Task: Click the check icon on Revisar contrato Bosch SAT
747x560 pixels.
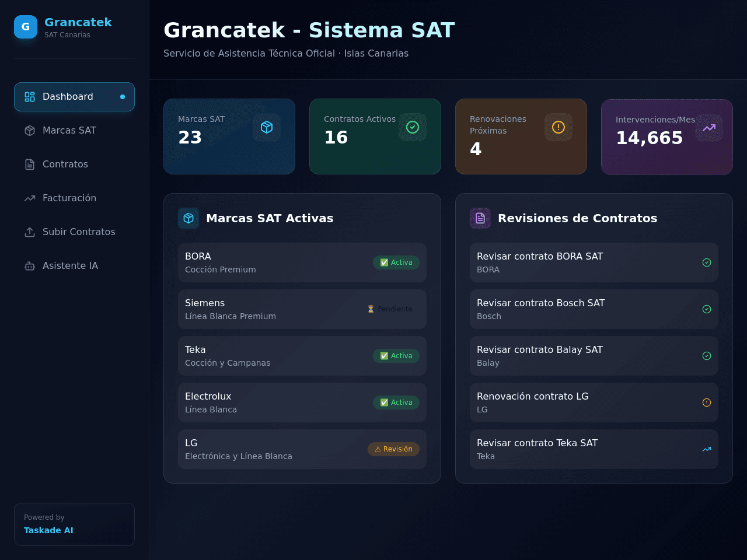Action: (707, 309)
